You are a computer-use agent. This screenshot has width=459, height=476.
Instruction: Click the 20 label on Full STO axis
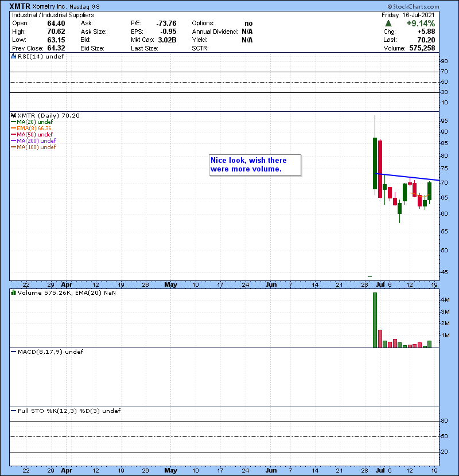[x=445, y=452]
